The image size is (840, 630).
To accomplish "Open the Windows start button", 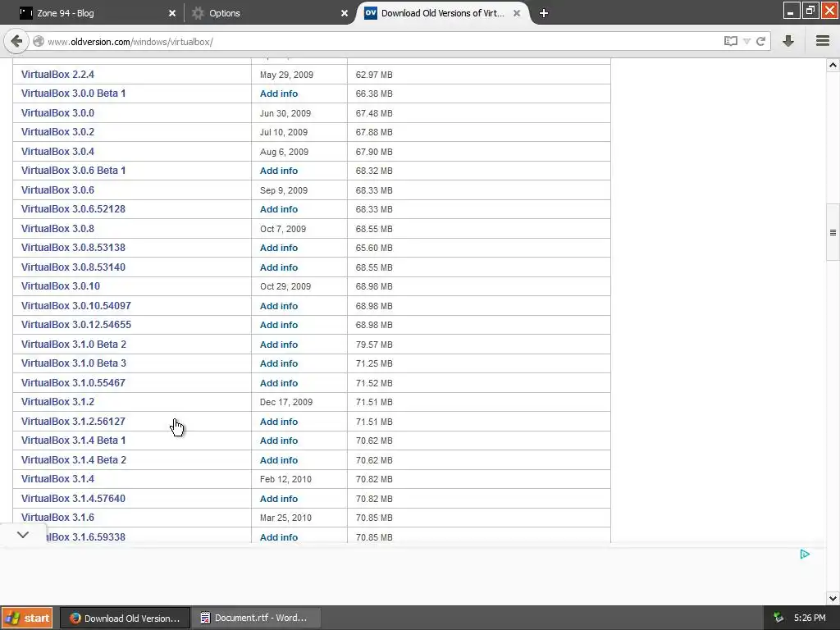I will (x=27, y=618).
